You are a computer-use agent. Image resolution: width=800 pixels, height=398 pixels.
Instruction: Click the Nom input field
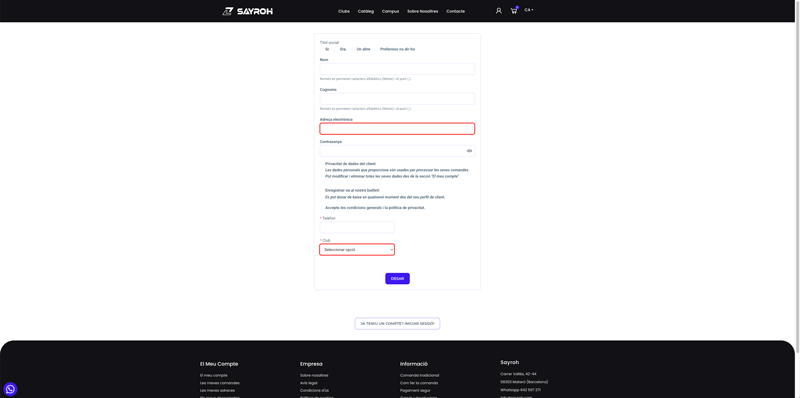click(397, 69)
